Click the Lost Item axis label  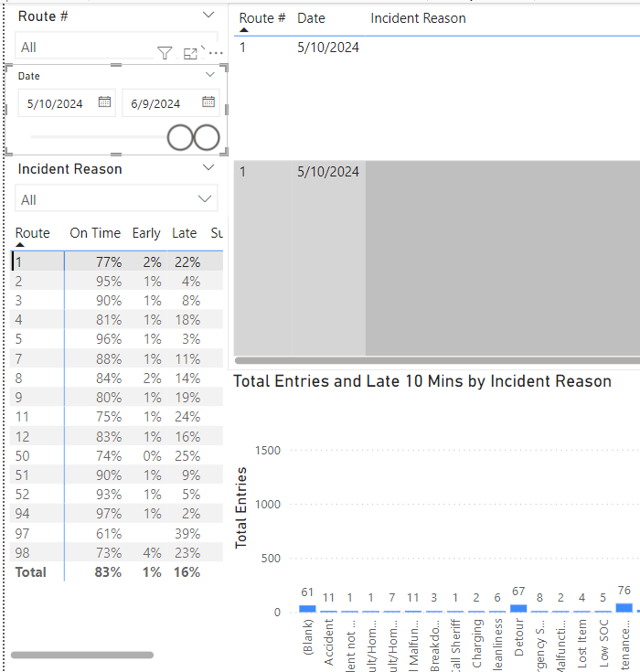(x=581, y=644)
